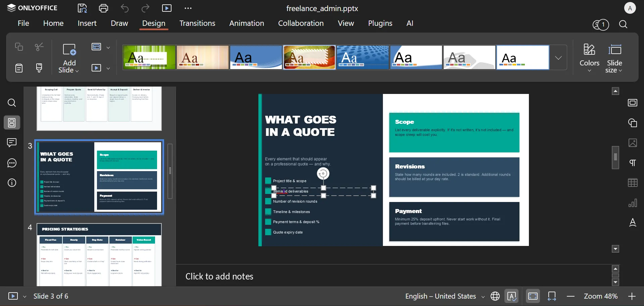Undo the last action
This screenshot has width=644, height=306.
125,8
